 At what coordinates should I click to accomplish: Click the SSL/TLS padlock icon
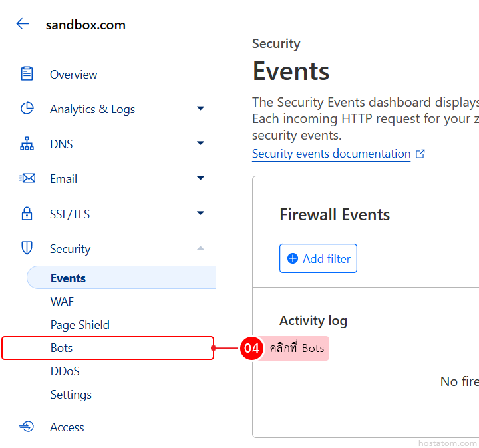pos(27,214)
